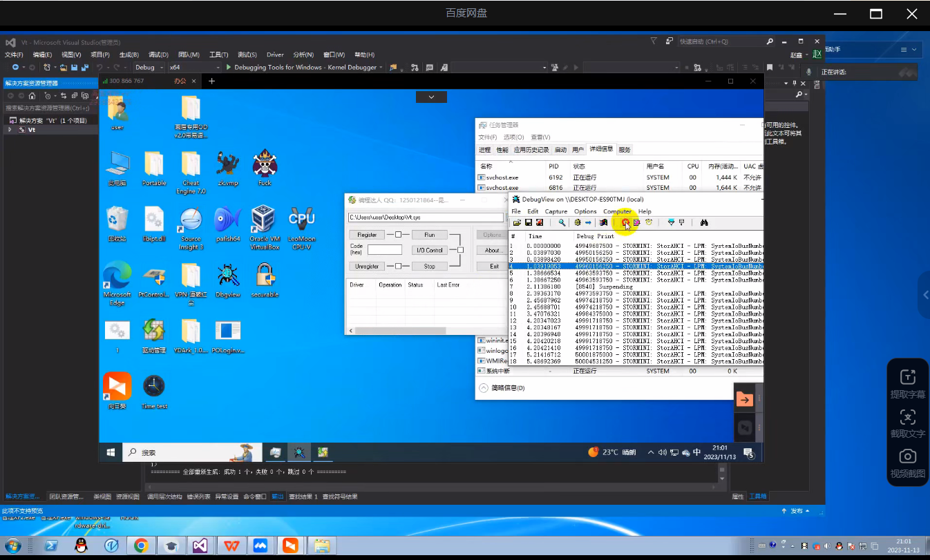Click DebugView funnel filter icon

pos(671,222)
